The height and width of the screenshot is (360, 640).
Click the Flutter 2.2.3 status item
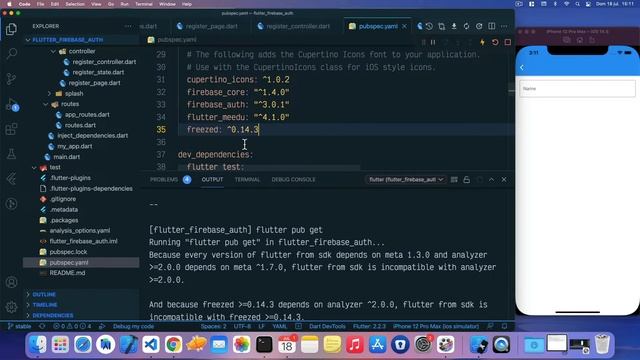369,327
